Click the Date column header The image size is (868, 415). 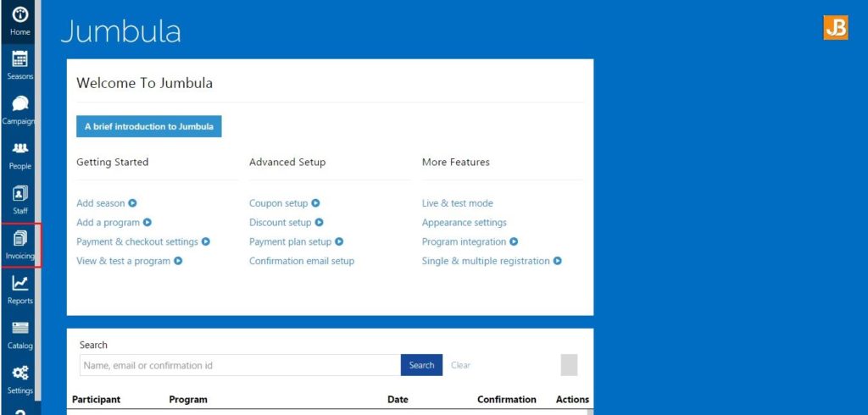[398, 400]
